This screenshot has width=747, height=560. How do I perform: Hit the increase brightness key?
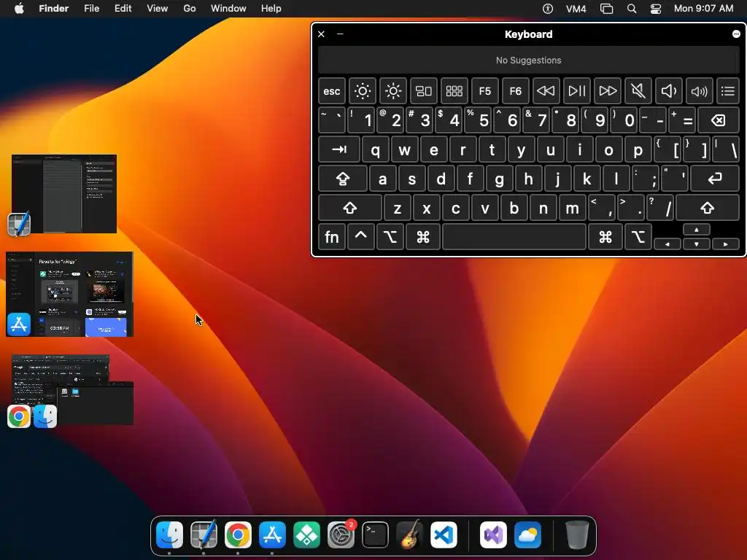(x=393, y=91)
